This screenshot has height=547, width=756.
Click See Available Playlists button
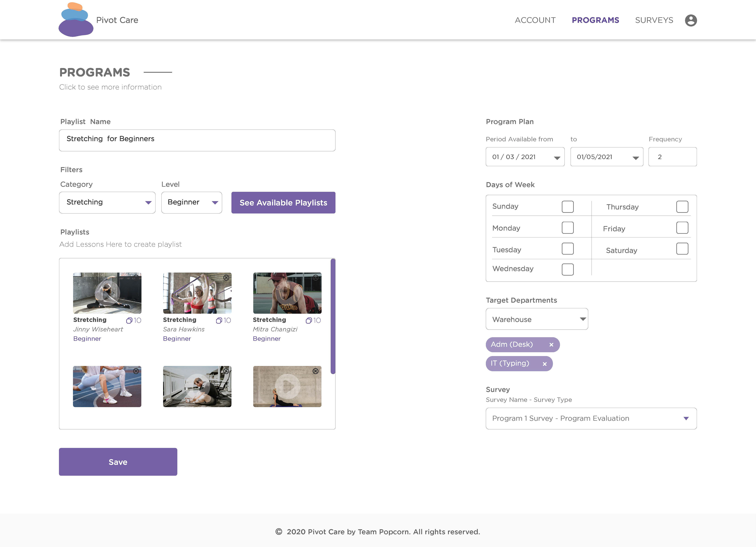click(x=283, y=203)
